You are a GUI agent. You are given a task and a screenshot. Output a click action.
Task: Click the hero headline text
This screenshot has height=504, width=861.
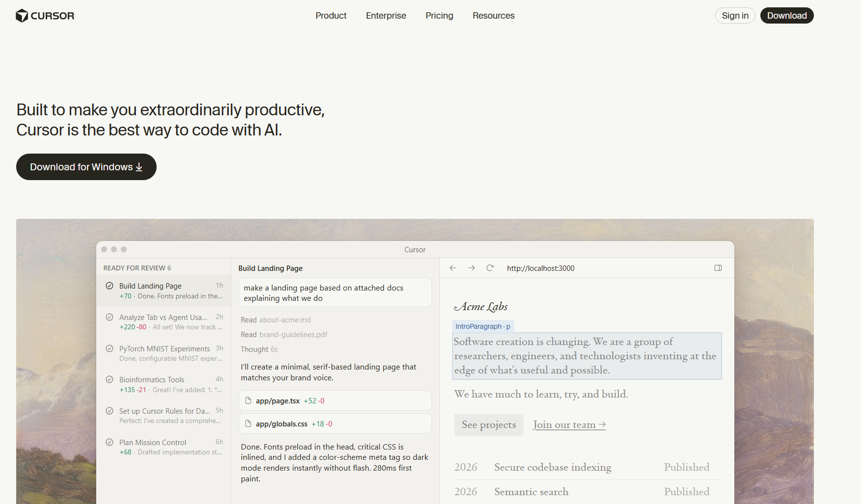[170, 120]
